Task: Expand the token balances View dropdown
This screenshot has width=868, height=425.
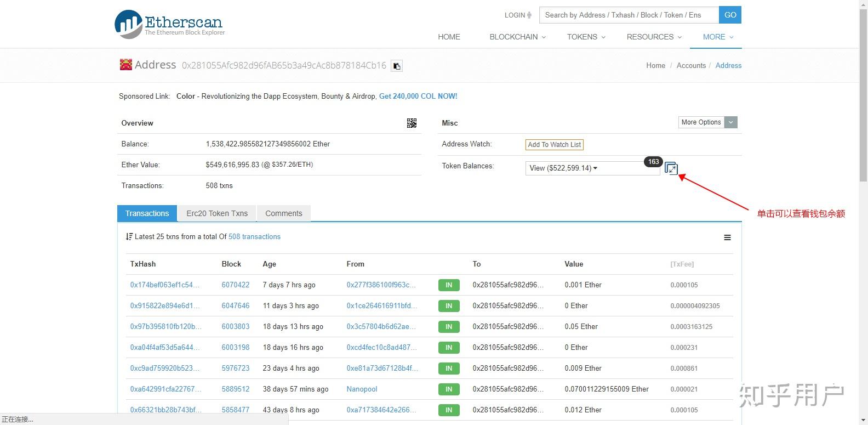Action: pos(592,168)
